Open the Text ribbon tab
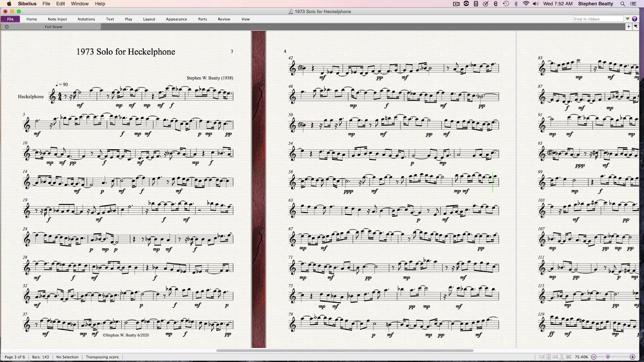 [x=110, y=19]
